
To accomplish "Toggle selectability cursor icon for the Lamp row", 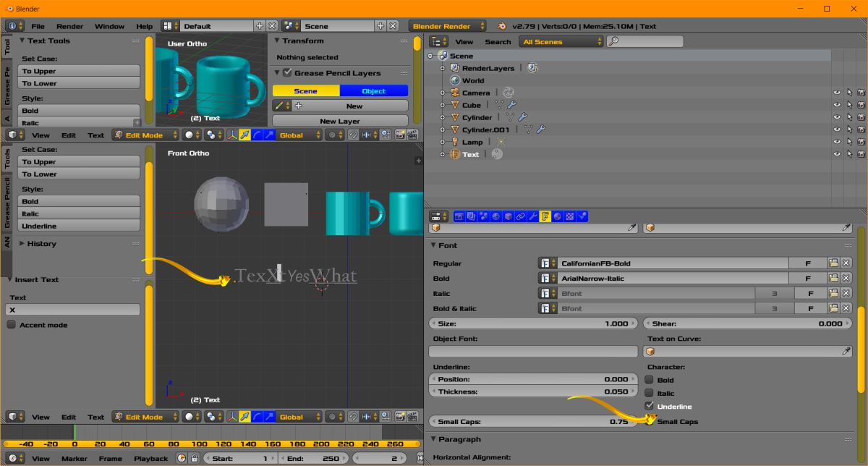I will (849, 142).
